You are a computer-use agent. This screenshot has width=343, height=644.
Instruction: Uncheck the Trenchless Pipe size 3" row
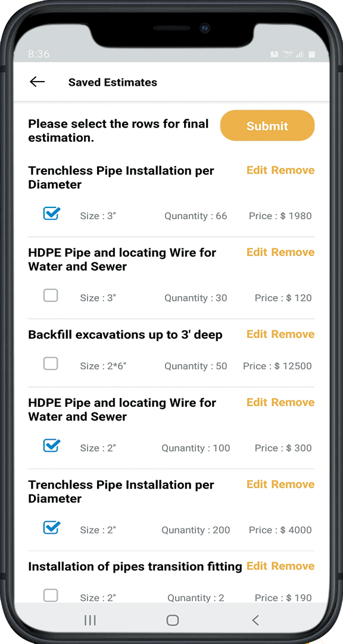pos(51,213)
